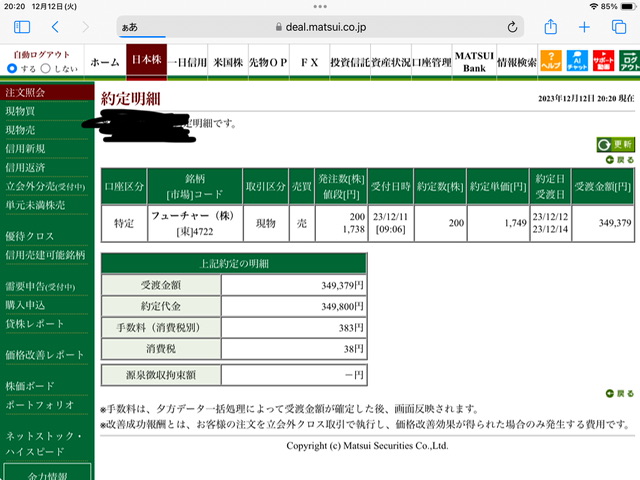
Task: Select auto logout しない radio button
Action: [46, 68]
